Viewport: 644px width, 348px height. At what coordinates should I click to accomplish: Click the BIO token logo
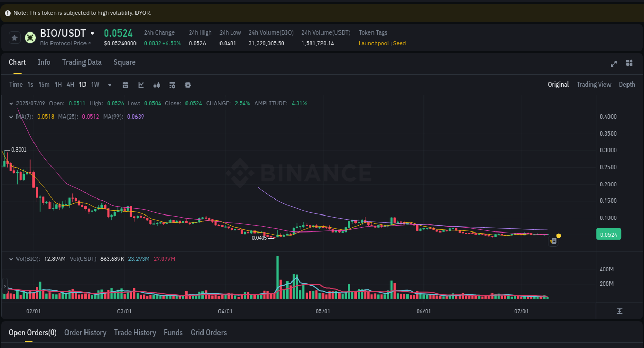(30, 38)
